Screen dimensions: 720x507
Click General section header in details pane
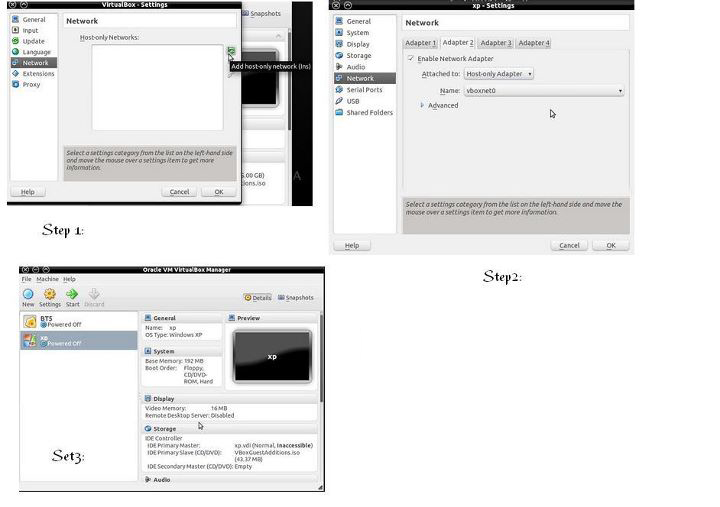(182, 318)
